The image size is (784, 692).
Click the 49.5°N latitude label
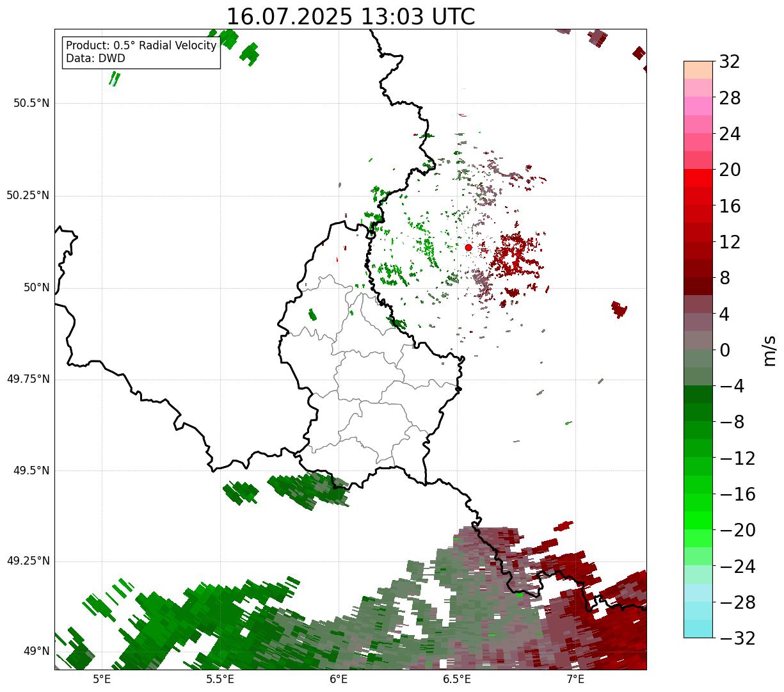[31, 471]
